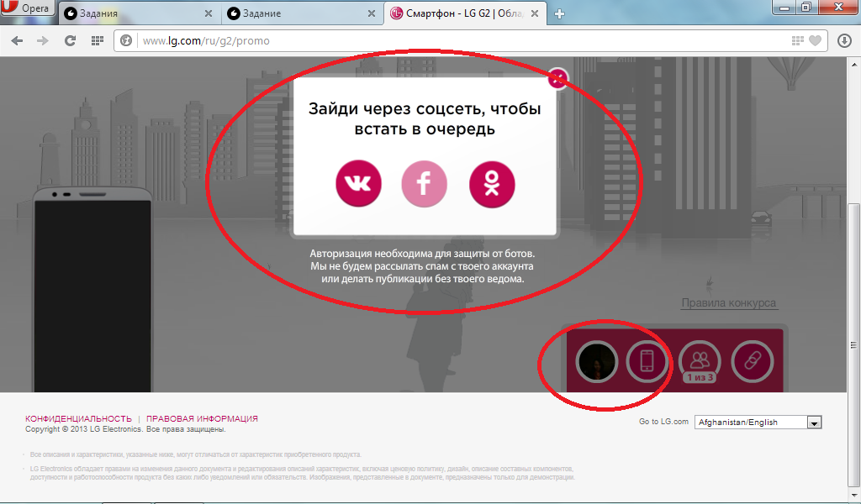Viewport: 861px width, 504px height.
Task: Click the scrollbar down arrow
Action: click(854, 496)
